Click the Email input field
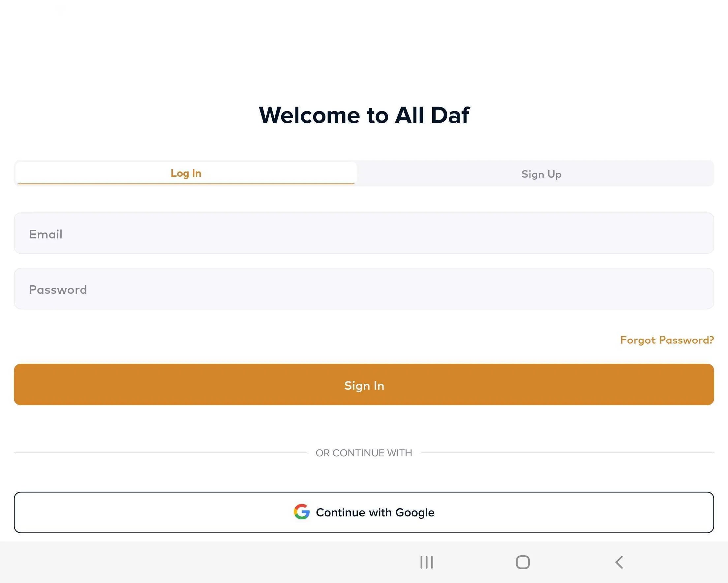 [x=364, y=232]
